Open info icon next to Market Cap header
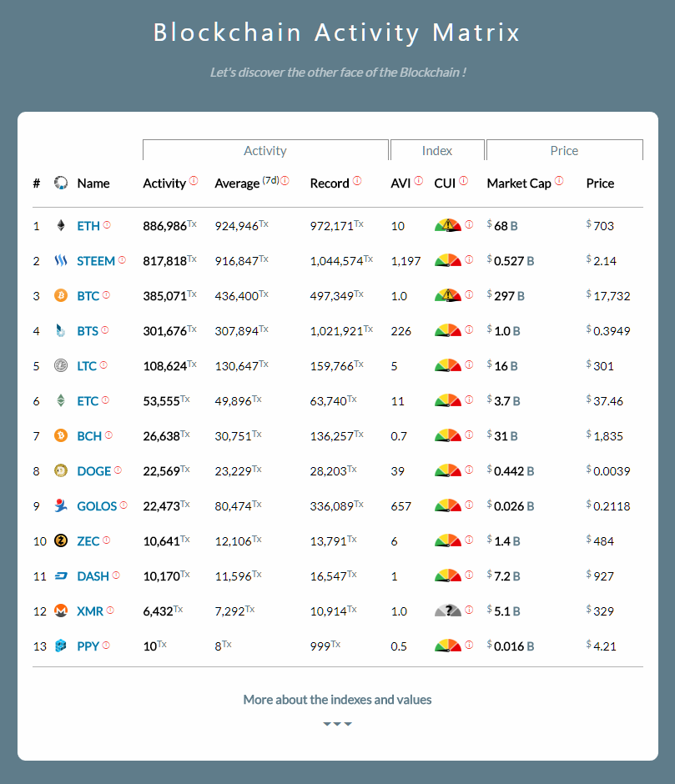The width and height of the screenshot is (675, 784). [559, 180]
